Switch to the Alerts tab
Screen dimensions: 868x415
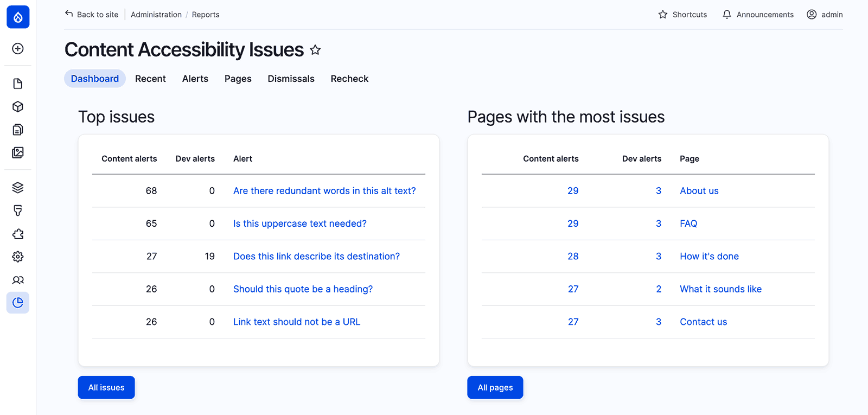pyautogui.click(x=195, y=79)
